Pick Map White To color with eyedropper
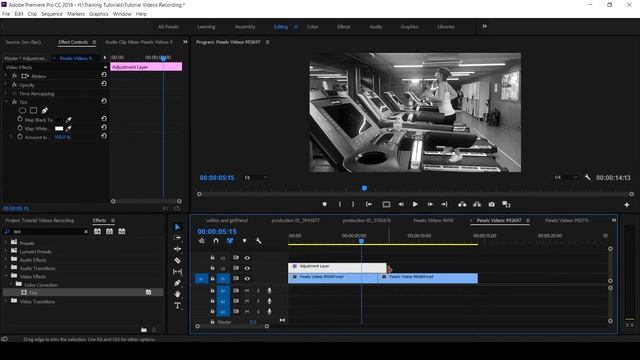This screenshot has height=360, width=640. [69, 128]
